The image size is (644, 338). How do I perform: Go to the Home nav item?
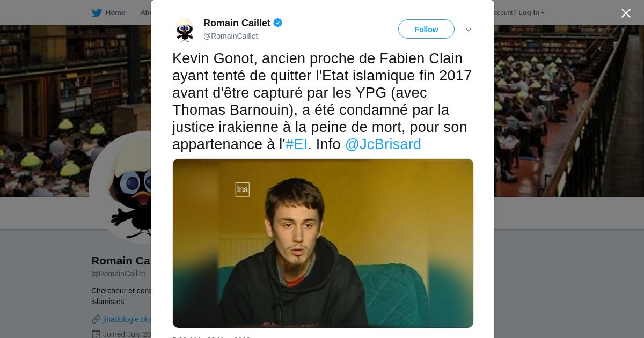click(x=115, y=13)
